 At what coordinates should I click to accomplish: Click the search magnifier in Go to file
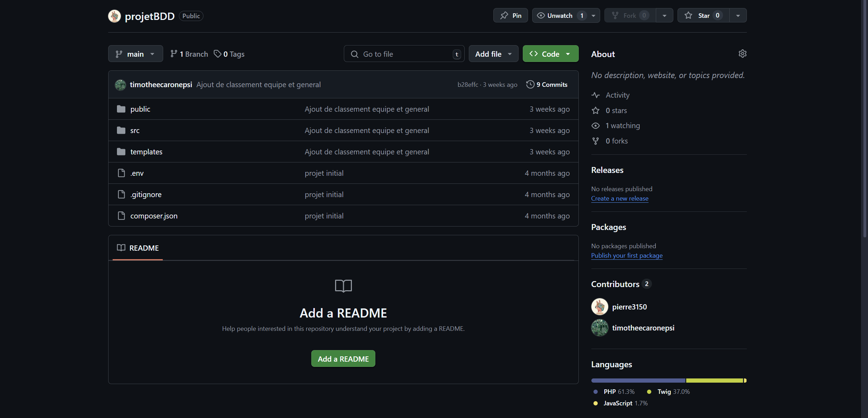pos(354,54)
